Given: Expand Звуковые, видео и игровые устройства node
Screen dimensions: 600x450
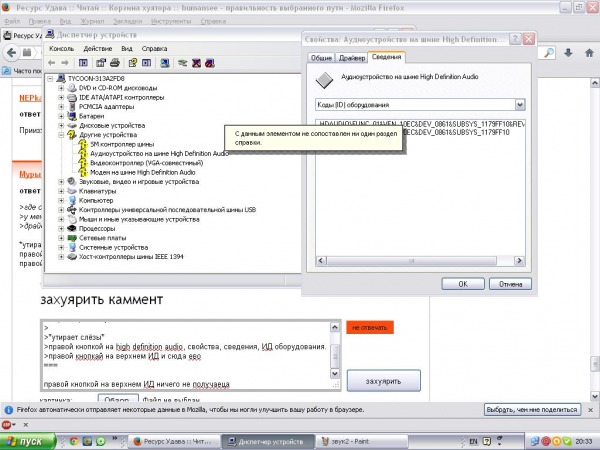Looking at the screenshot, I should point(61,182).
